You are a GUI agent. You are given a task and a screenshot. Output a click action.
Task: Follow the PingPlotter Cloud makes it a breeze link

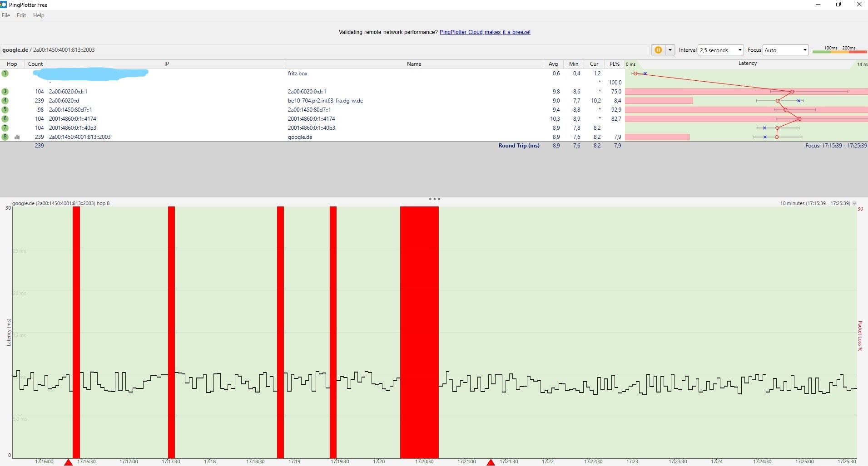(x=485, y=32)
